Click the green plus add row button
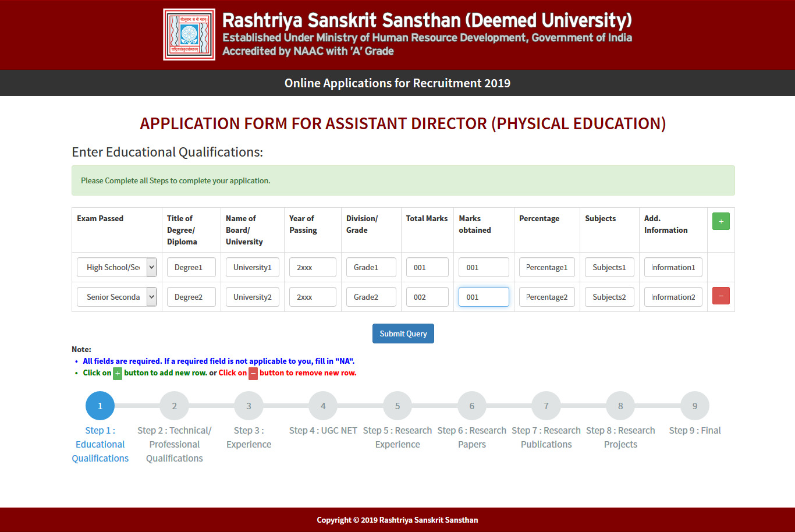The height and width of the screenshot is (532, 795). pos(721,221)
